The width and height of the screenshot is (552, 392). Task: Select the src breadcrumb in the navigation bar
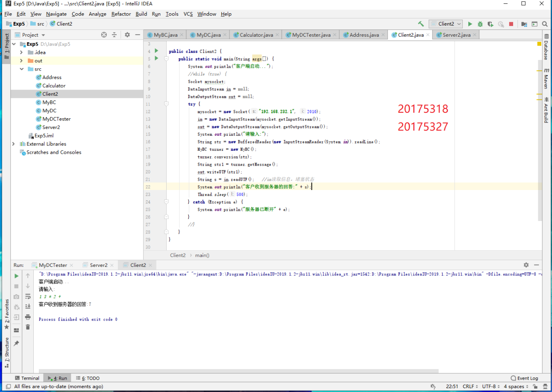[x=37, y=24]
